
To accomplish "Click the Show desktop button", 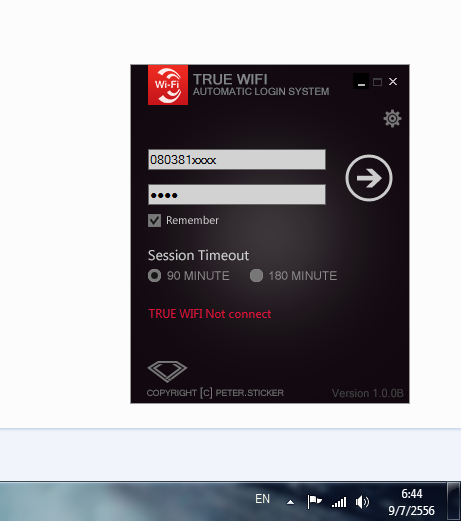I will (x=454, y=501).
